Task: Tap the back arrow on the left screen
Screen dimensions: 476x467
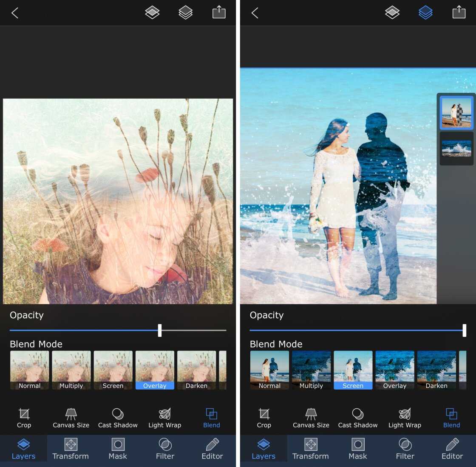Action: point(15,13)
